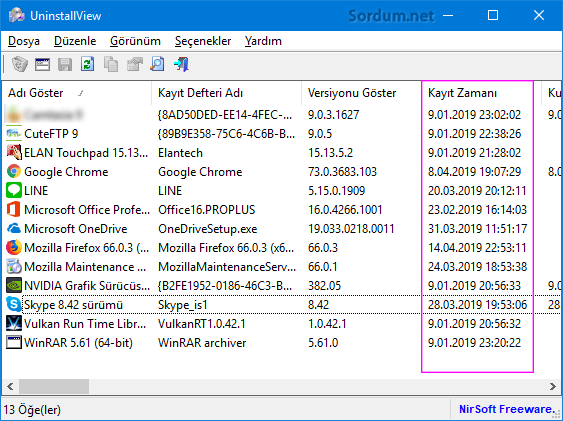This screenshot has height=421, width=563.
Task: Open the Seçenekler menu
Action: (203, 41)
